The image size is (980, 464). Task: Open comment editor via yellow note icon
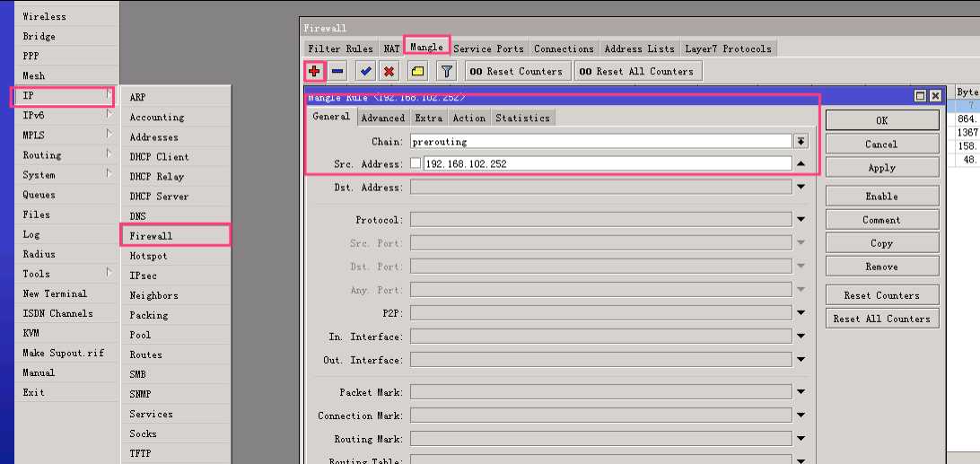click(x=418, y=71)
